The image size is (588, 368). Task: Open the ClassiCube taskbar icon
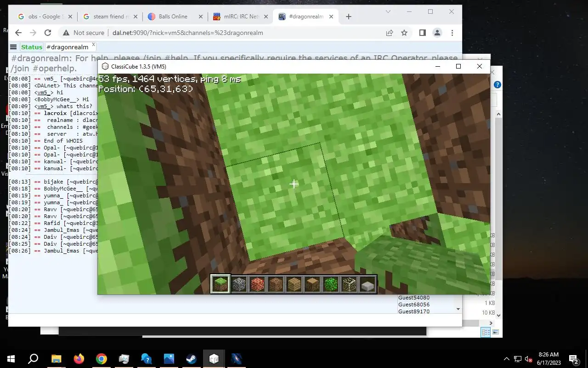pos(214,359)
